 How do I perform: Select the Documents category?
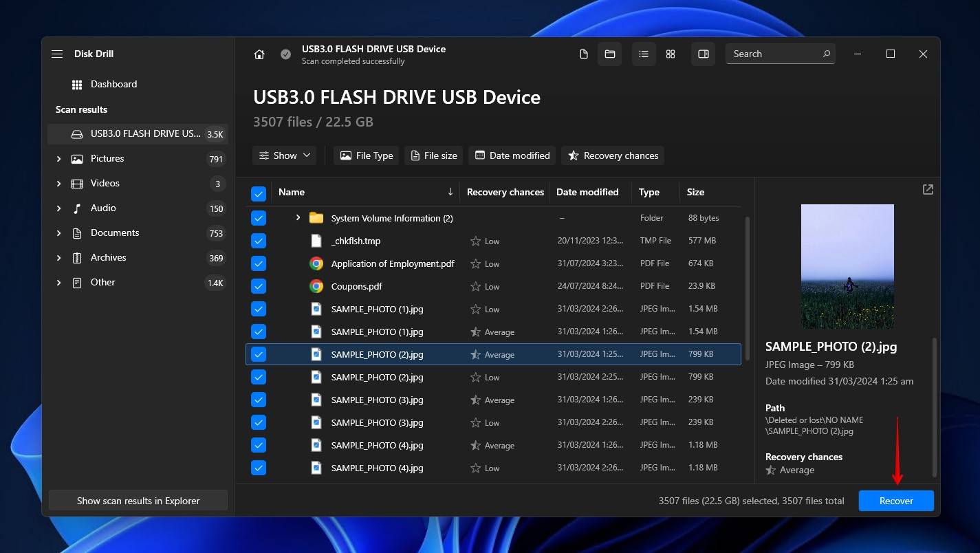[x=138, y=232]
